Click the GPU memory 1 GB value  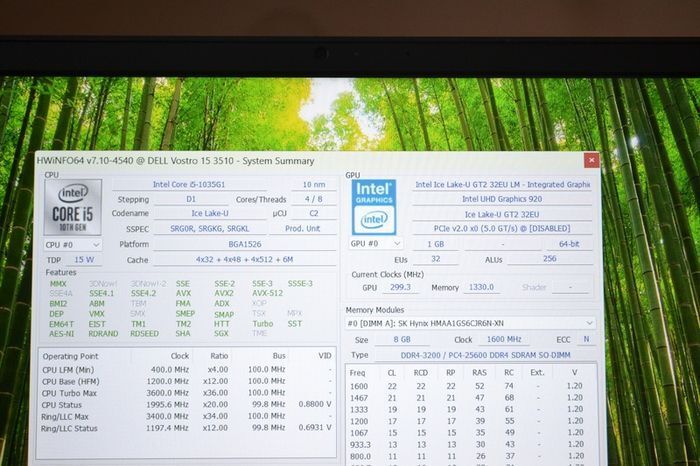pyautogui.click(x=436, y=244)
